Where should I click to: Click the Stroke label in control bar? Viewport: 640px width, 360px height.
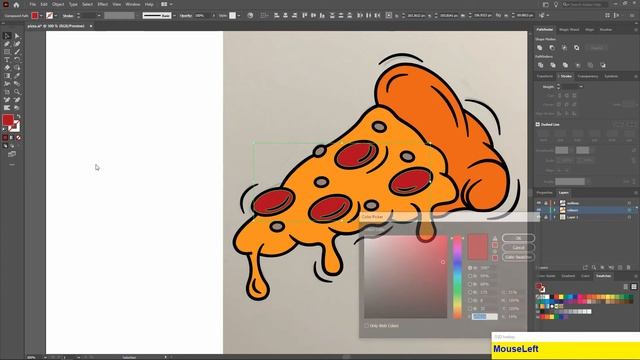[x=68, y=16]
